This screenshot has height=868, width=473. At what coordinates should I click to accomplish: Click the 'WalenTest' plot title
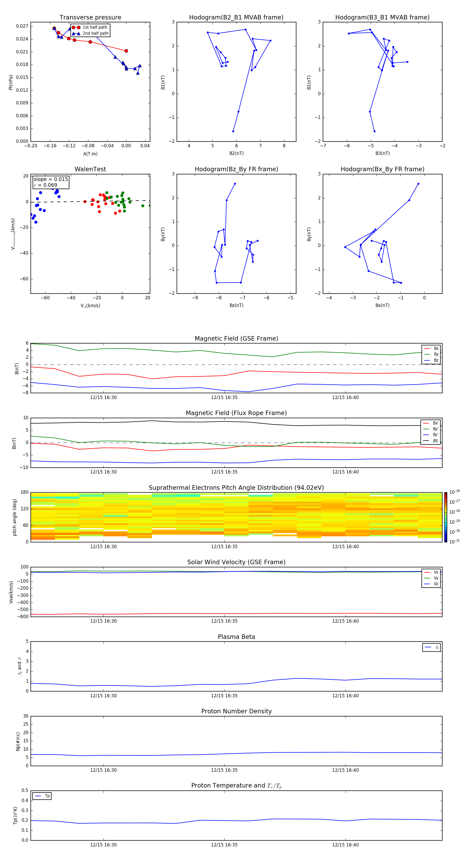point(90,169)
